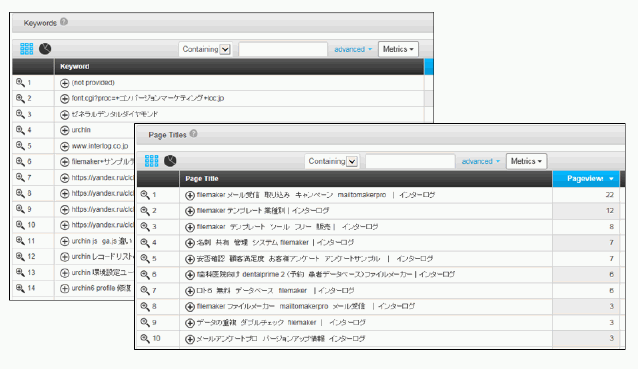This screenshot has height=369, width=638.
Task: Click magnifier icon on Page Titles row 5
Action: click(x=145, y=258)
